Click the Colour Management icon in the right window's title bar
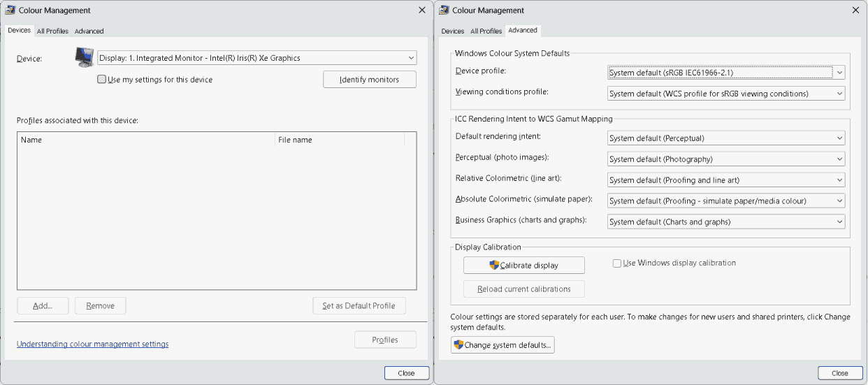The width and height of the screenshot is (868, 385). (444, 10)
